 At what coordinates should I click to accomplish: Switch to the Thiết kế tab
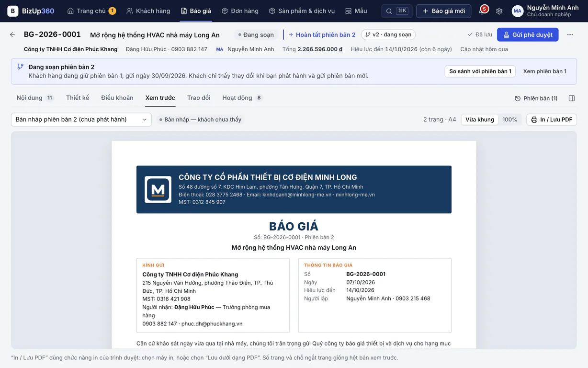(x=78, y=98)
